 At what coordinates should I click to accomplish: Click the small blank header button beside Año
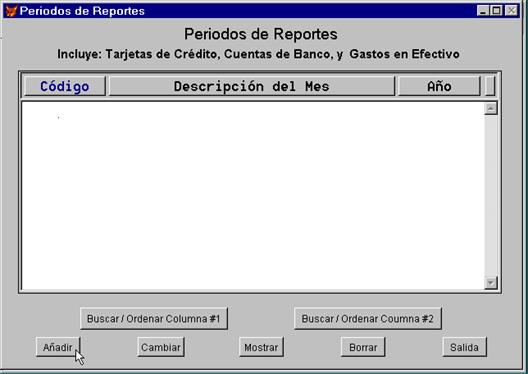490,86
